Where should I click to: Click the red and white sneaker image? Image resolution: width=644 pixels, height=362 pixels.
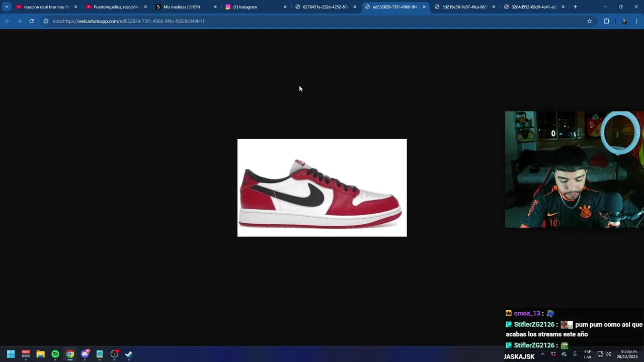click(322, 188)
